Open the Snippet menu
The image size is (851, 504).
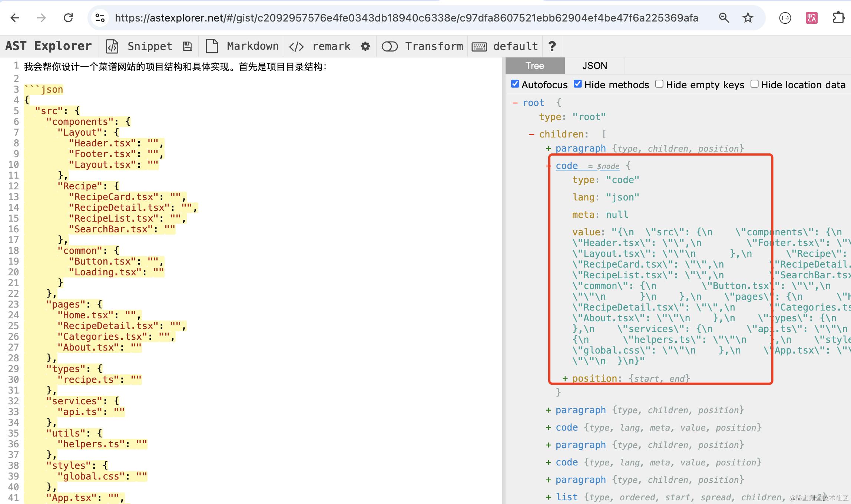tap(149, 46)
